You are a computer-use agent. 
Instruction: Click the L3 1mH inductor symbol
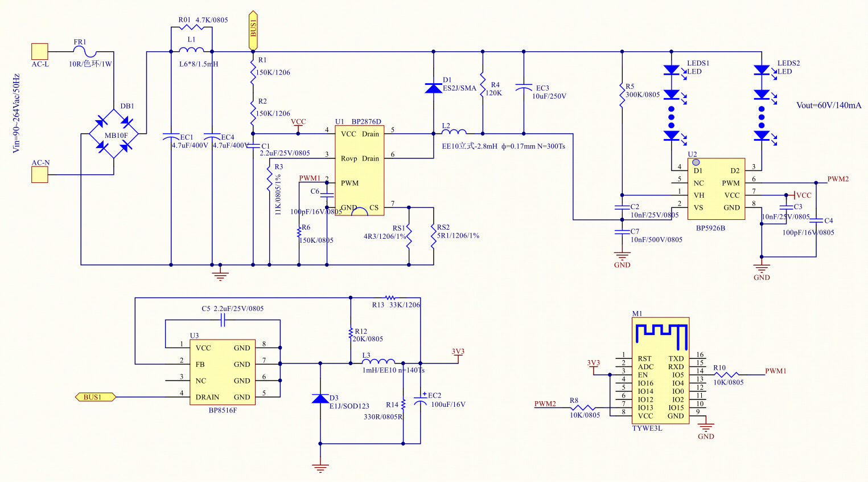coord(379,361)
